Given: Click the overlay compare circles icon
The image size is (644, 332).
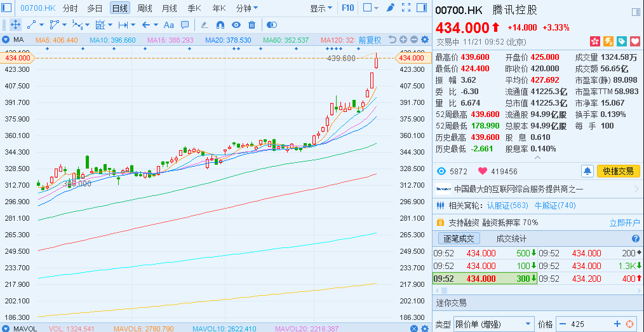Looking at the screenshot, I should [271, 25].
